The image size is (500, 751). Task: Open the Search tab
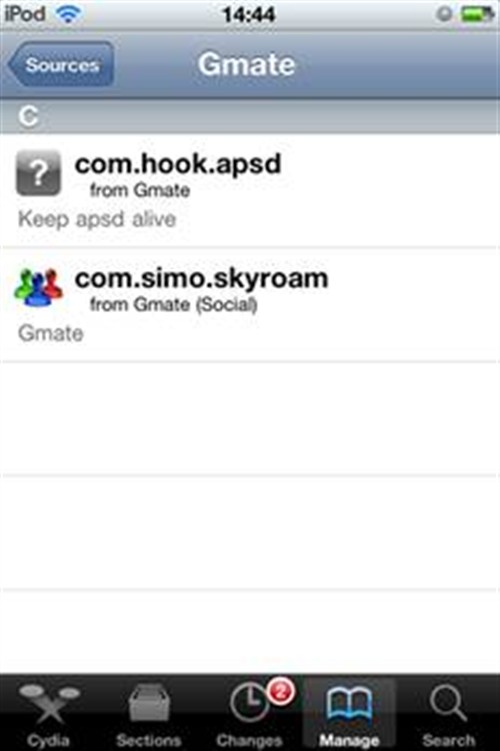(x=448, y=712)
